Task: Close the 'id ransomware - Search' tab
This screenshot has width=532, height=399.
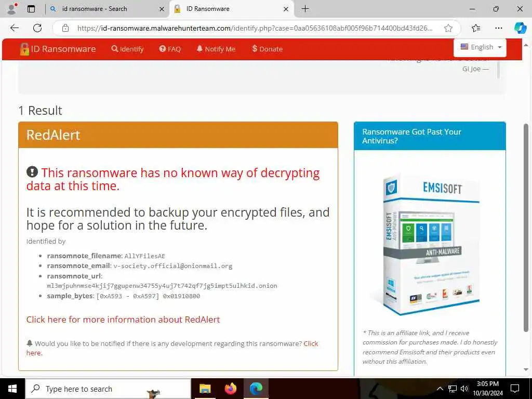Action: (162, 9)
